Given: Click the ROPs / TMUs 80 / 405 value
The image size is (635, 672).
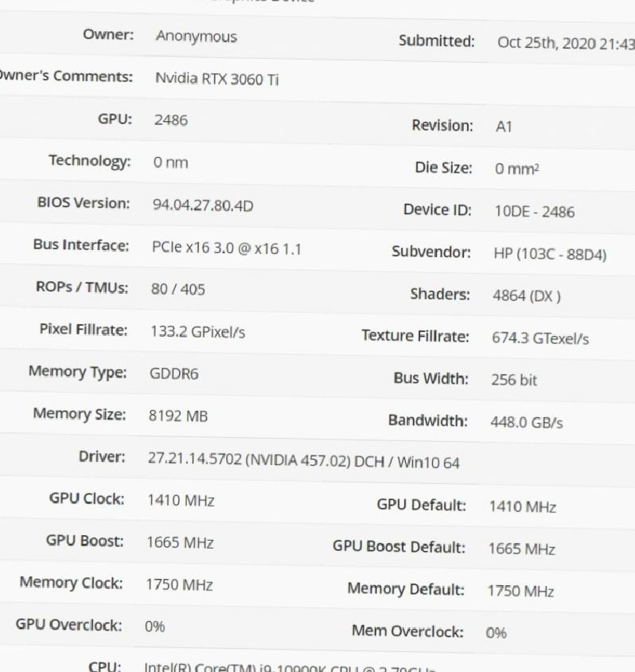Looking at the screenshot, I should (x=177, y=289).
